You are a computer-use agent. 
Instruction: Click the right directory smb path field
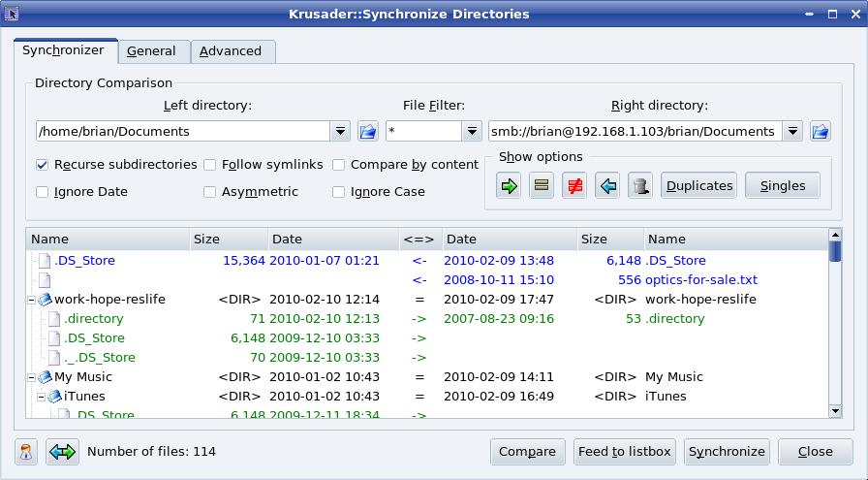pos(635,131)
